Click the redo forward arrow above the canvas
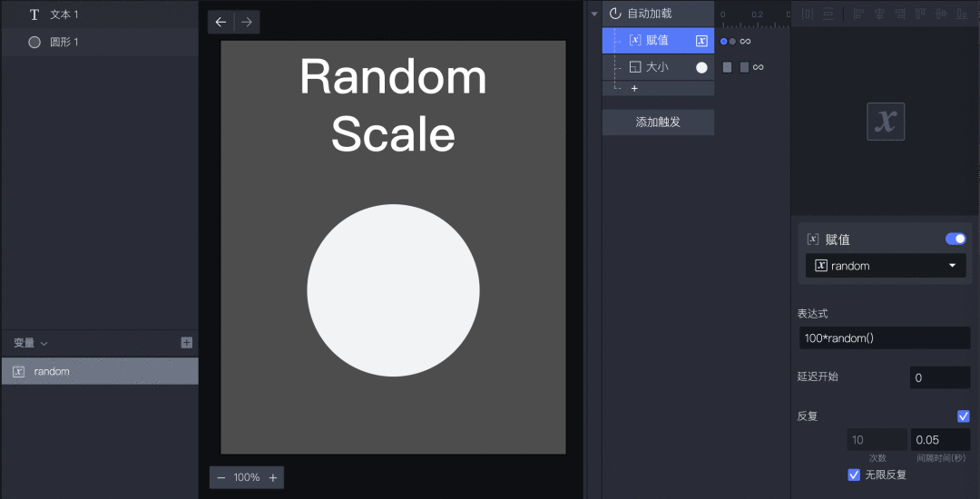Image resolution: width=980 pixels, height=499 pixels. click(247, 22)
